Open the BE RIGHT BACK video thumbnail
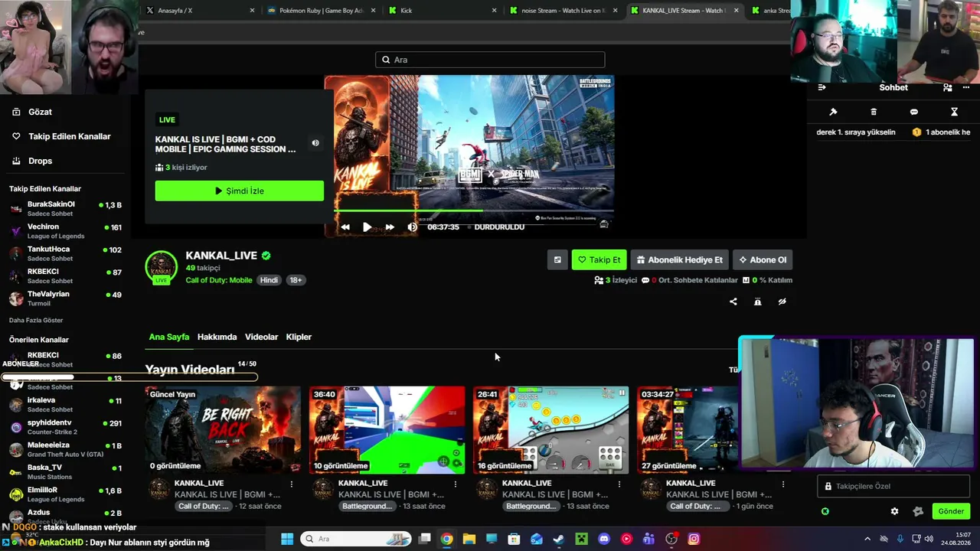Screen dimensions: 980x551 point(223,429)
